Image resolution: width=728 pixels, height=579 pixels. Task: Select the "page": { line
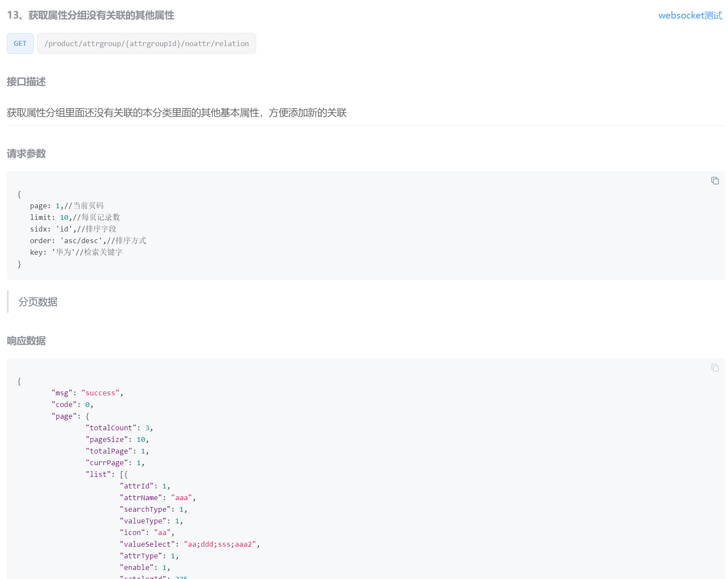[70, 416]
